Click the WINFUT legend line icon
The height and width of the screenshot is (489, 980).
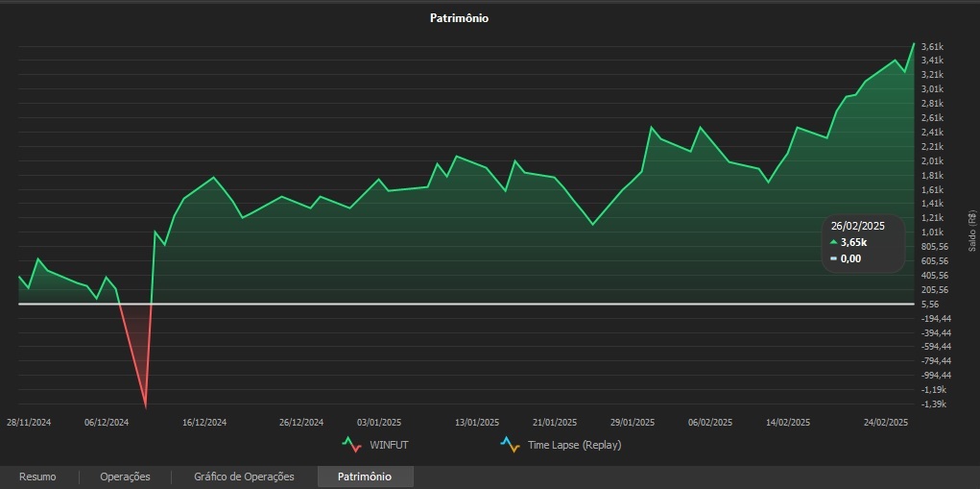tap(351, 445)
